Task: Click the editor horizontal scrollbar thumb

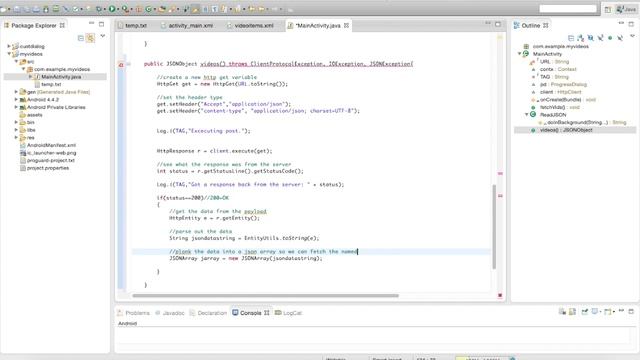Action: (x=265, y=296)
